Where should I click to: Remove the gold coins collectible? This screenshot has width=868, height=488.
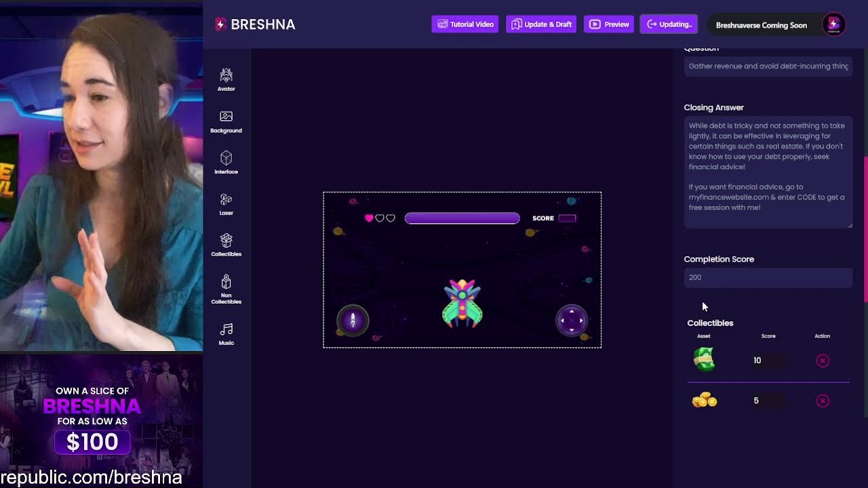823,401
